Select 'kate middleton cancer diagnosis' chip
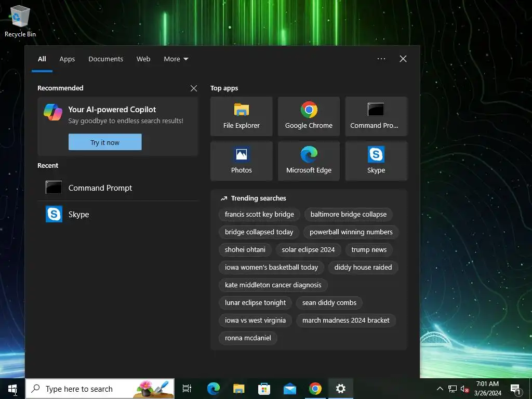The width and height of the screenshot is (532, 399). pyautogui.click(x=273, y=285)
